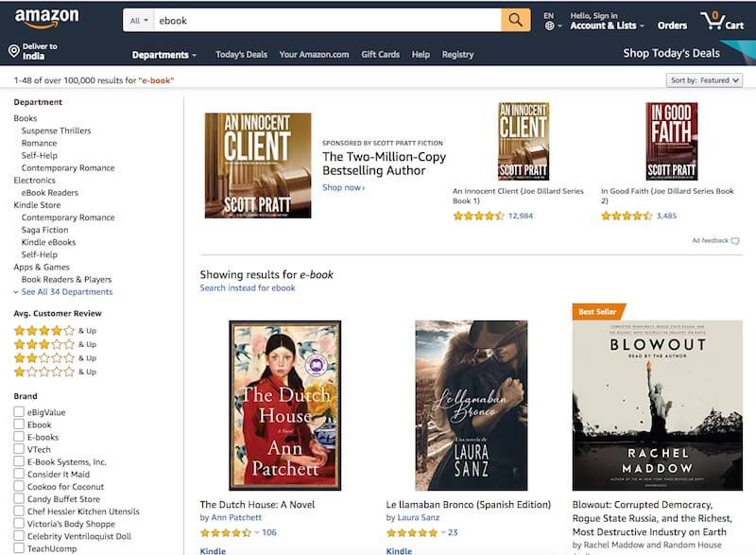The width and height of the screenshot is (756, 555).
Task: Click Search instead for ebook link
Action: pyautogui.click(x=248, y=287)
